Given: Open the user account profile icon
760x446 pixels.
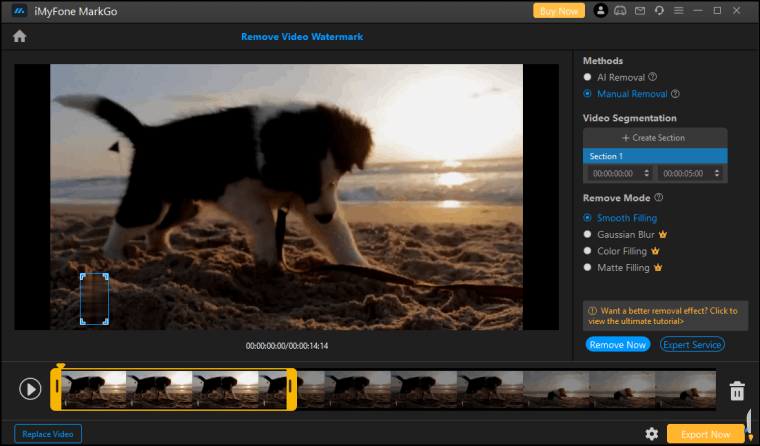Looking at the screenshot, I should (600, 10).
